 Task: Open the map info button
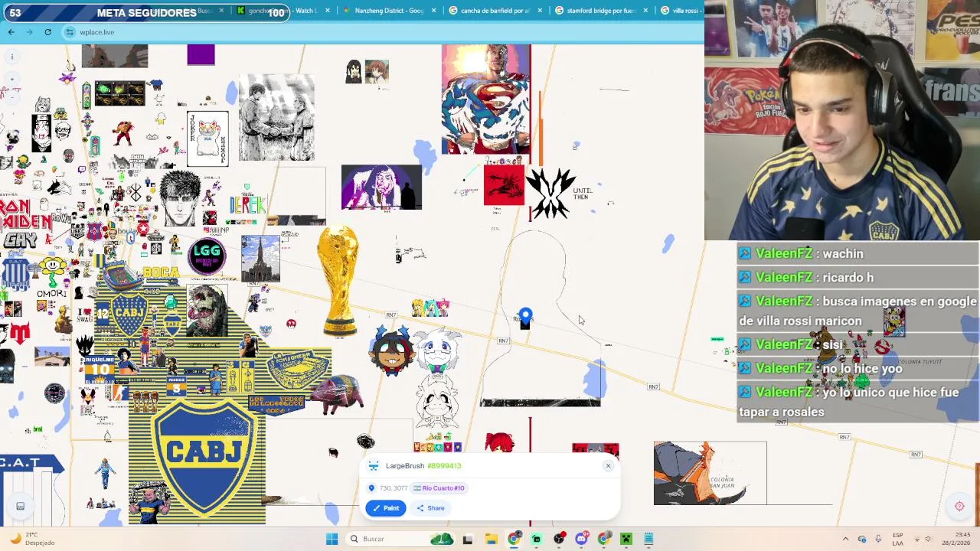click(11, 57)
